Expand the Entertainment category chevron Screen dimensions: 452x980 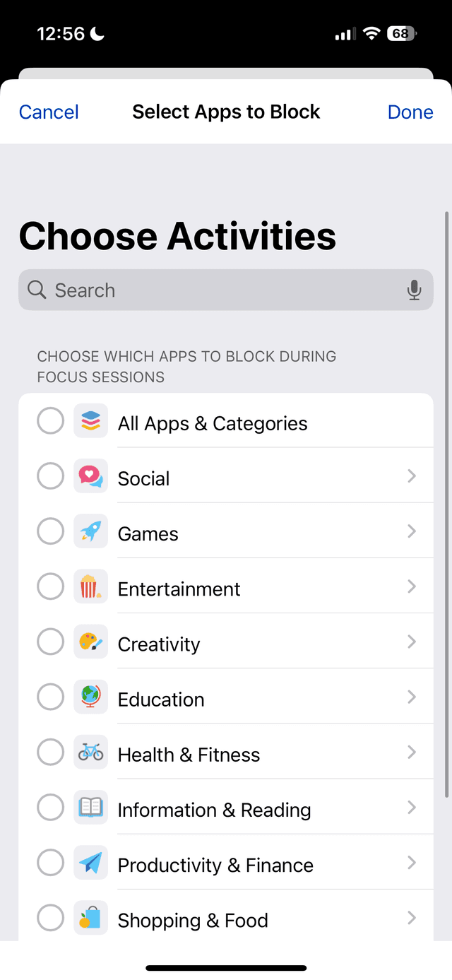click(x=412, y=586)
